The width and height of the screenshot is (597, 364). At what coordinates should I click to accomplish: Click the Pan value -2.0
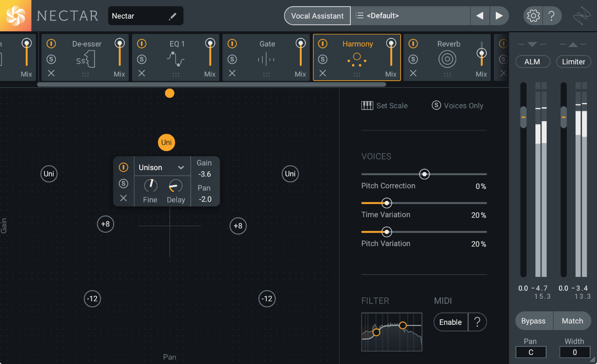(204, 199)
